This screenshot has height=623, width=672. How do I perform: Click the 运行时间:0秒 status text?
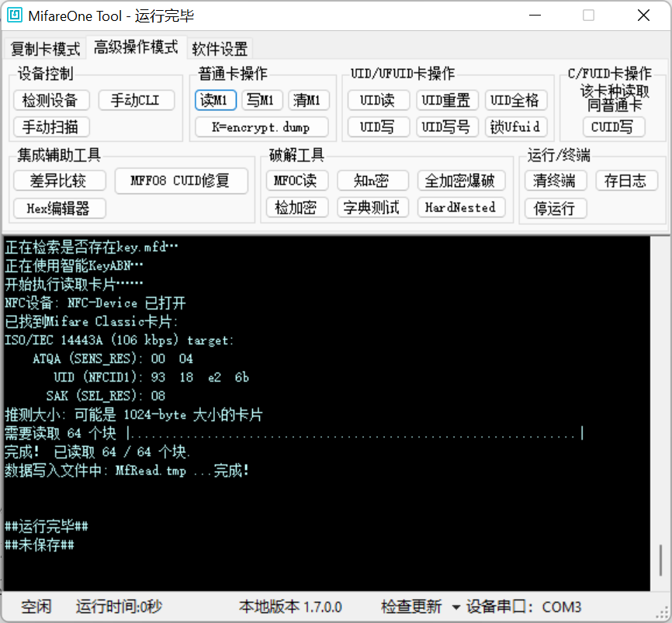click(120, 607)
